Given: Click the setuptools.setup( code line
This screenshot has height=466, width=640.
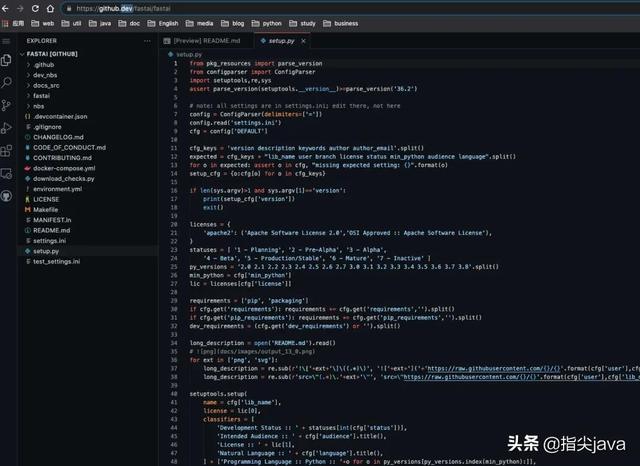Looking at the screenshot, I should point(218,394).
